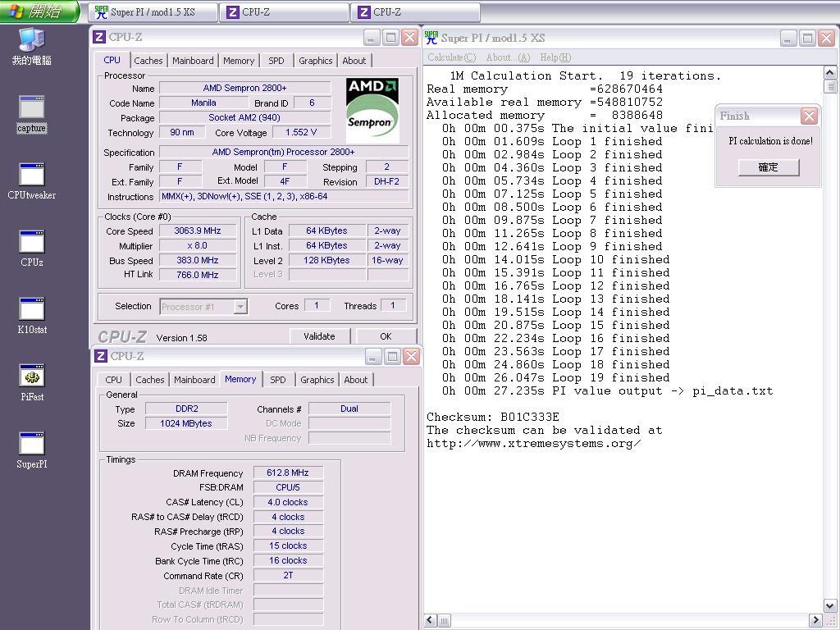
Task: Click the xtremesystems.org URL text
Action: (533, 444)
